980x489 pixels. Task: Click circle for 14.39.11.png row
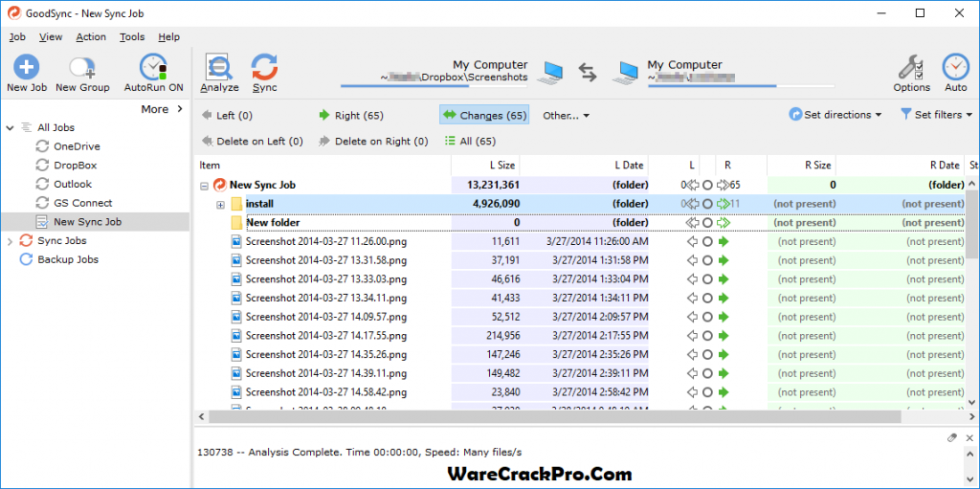[x=707, y=374]
